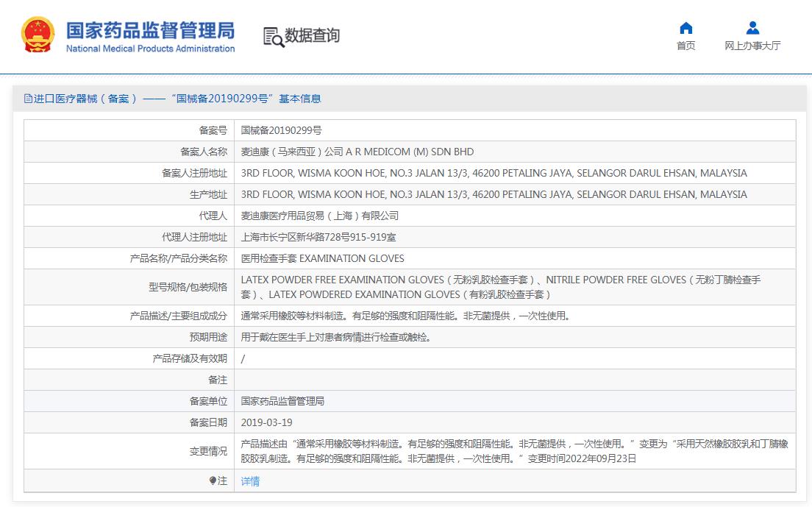Open the 网上办事大厅 user icon
Viewport: 812px width, 507px height.
[x=752, y=28]
